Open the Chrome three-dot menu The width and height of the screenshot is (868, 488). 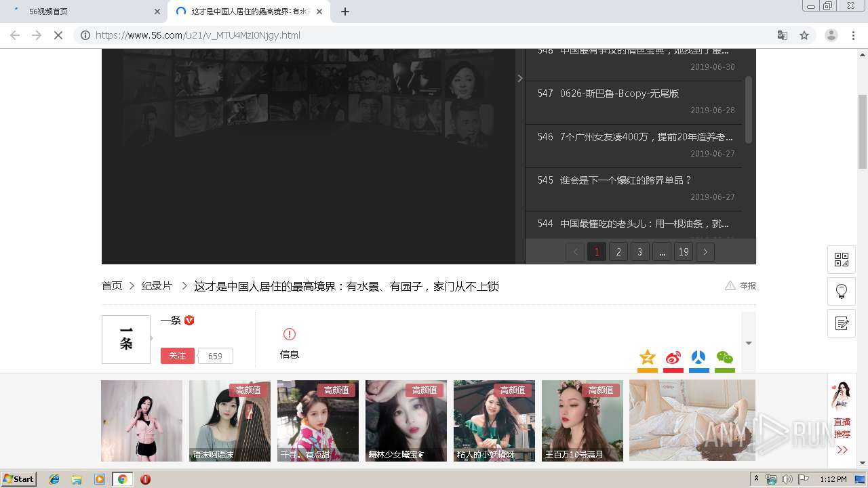coord(854,35)
